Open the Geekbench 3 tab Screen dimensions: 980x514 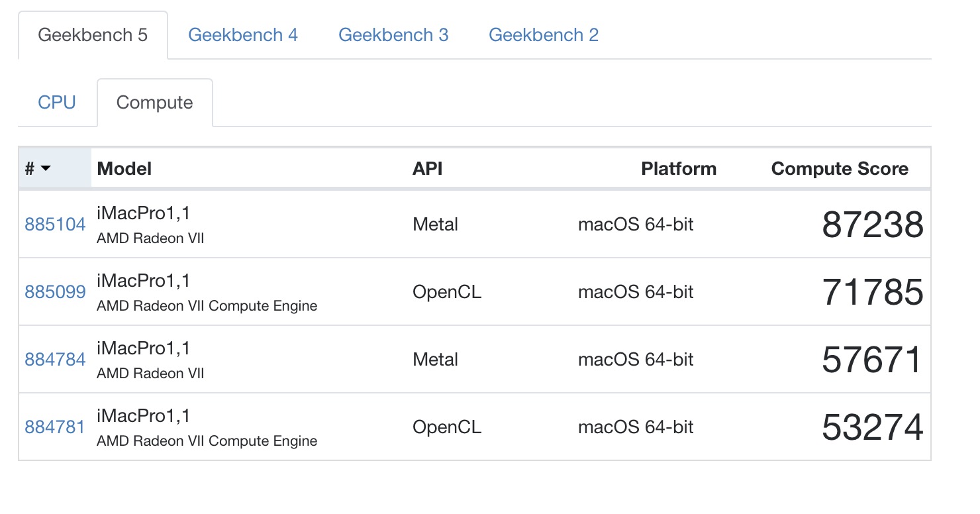tap(393, 35)
